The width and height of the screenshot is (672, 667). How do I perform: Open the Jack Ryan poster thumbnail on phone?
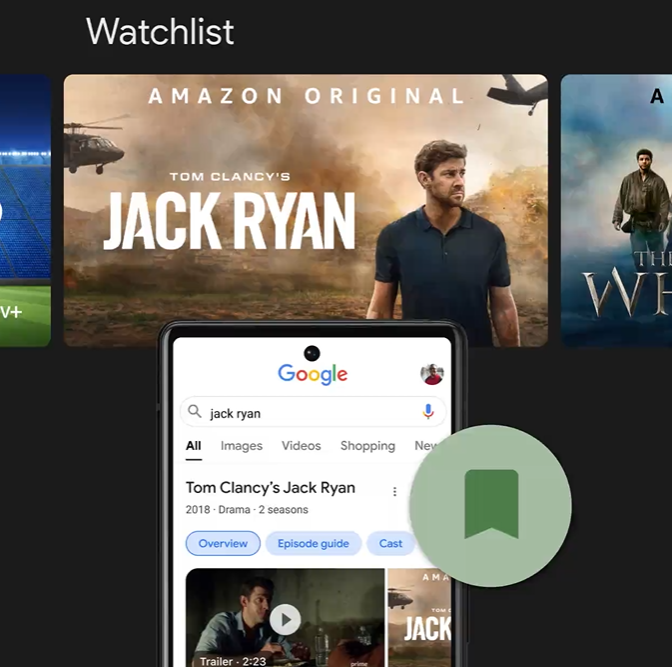(x=419, y=617)
